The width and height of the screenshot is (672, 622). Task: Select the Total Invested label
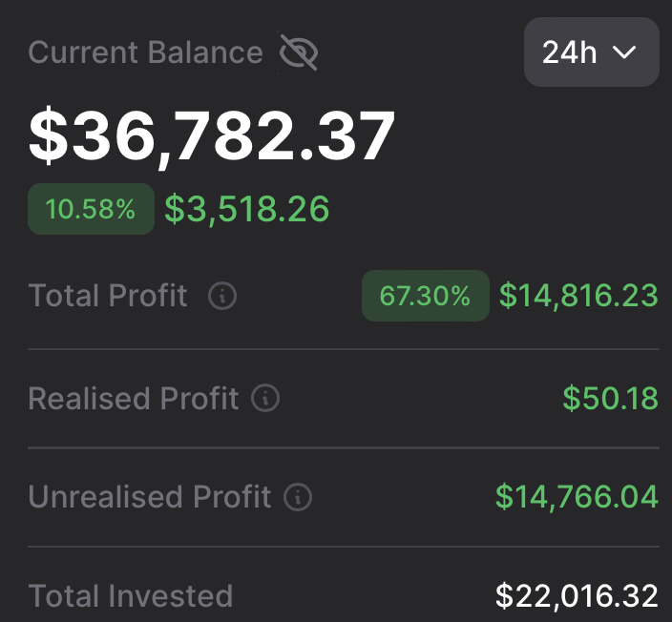(131, 596)
